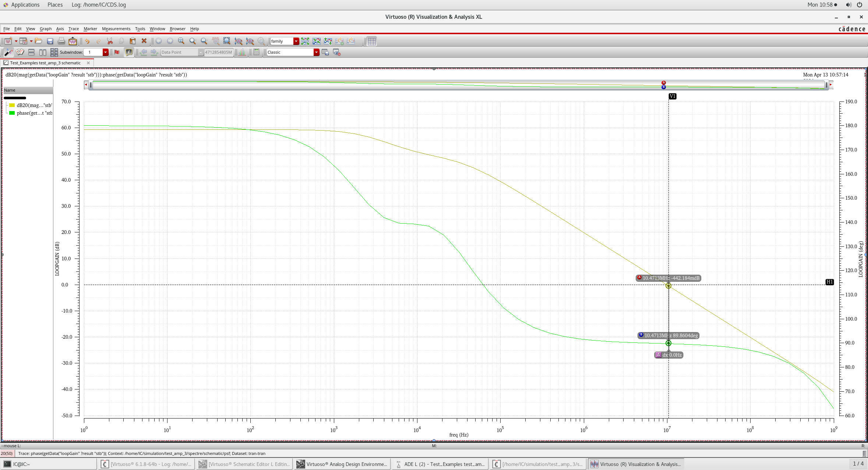The height and width of the screenshot is (470, 868).
Task: Expand the Classic workspace dropdown
Action: pyautogui.click(x=316, y=52)
